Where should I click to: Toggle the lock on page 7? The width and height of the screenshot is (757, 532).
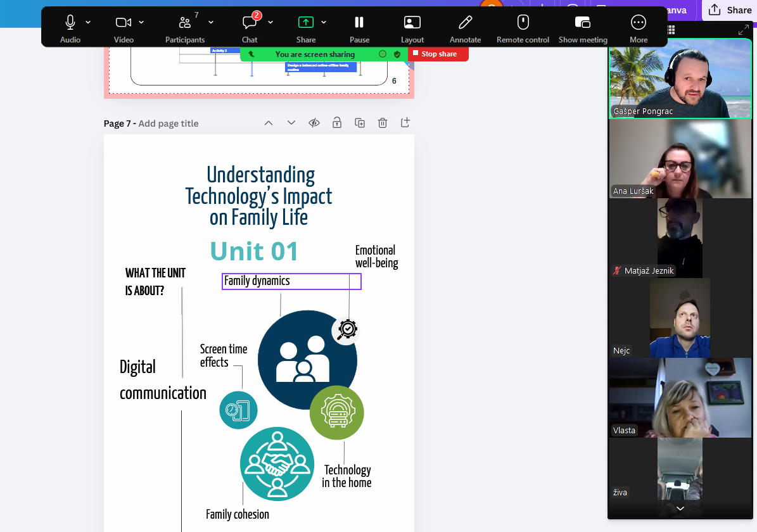337,123
